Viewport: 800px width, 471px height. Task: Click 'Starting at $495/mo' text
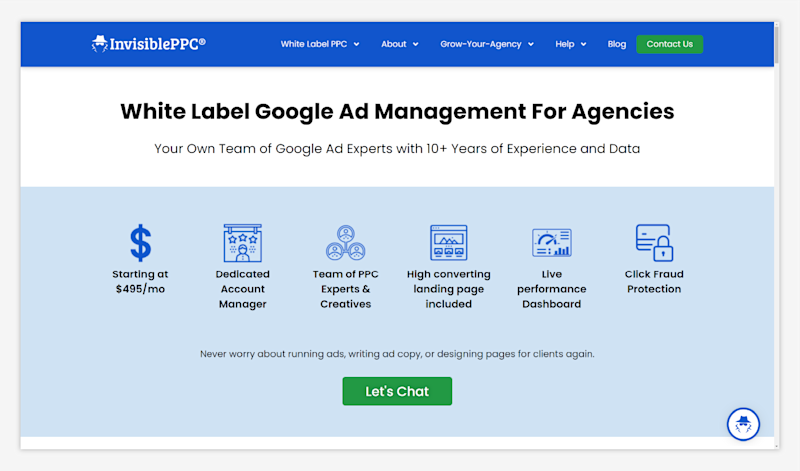(x=140, y=282)
